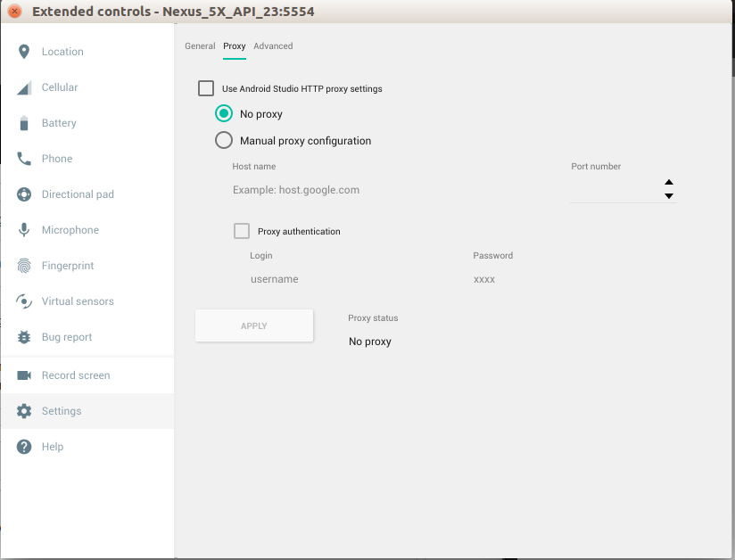Viewport: 735px width, 560px height.
Task: Click the Settings gear icon
Action: [24, 411]
